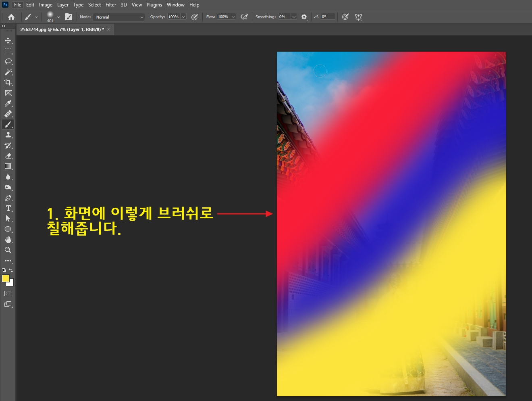532x401 pixels.
Task: Click the Opacity 100% value field
Action: coord(174,17)
